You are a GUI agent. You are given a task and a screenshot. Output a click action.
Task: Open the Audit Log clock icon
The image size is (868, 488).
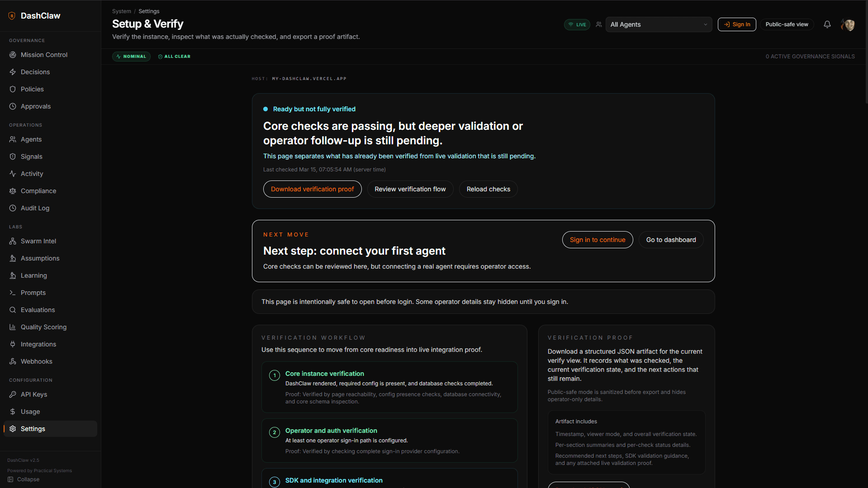[x=13, y=208]
